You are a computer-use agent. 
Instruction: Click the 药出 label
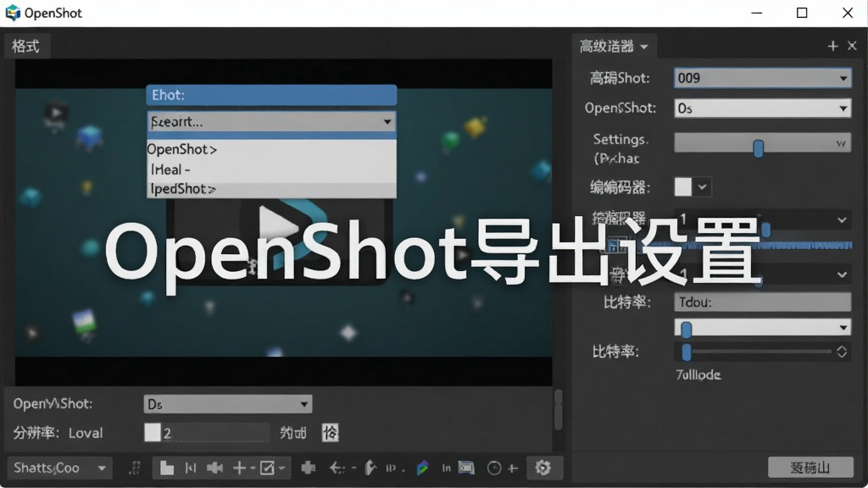(x=292, y=433)
